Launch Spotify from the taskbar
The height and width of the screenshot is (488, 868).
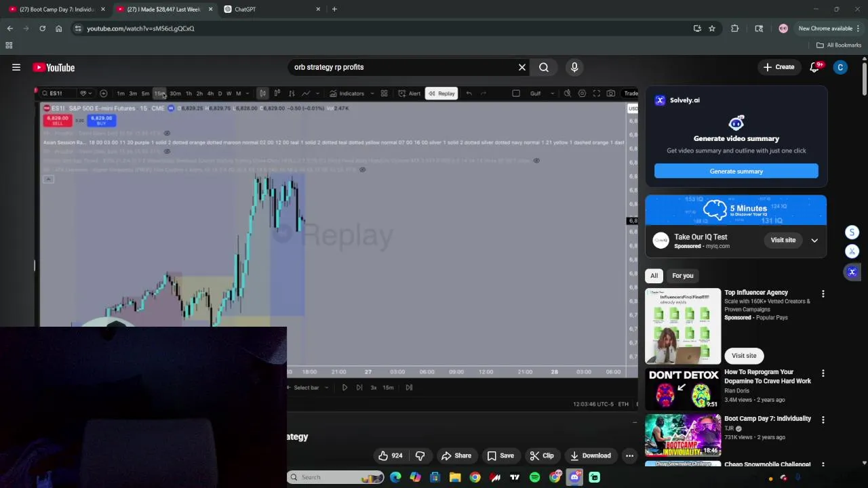[534, 477]
